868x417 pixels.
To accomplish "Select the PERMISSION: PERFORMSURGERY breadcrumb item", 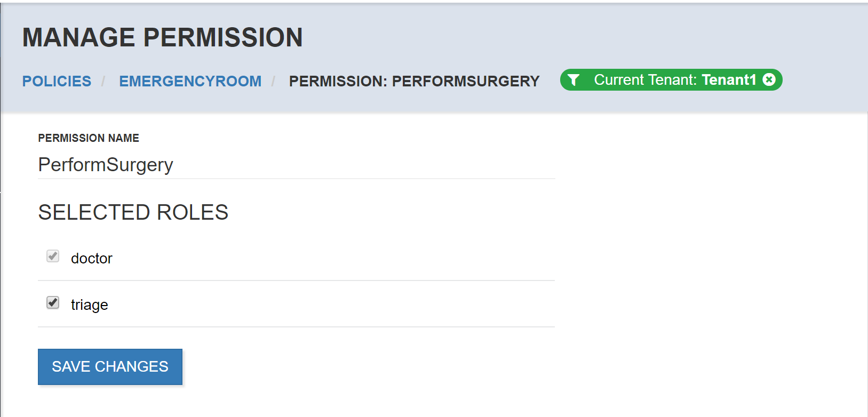I will coord(415,81).
